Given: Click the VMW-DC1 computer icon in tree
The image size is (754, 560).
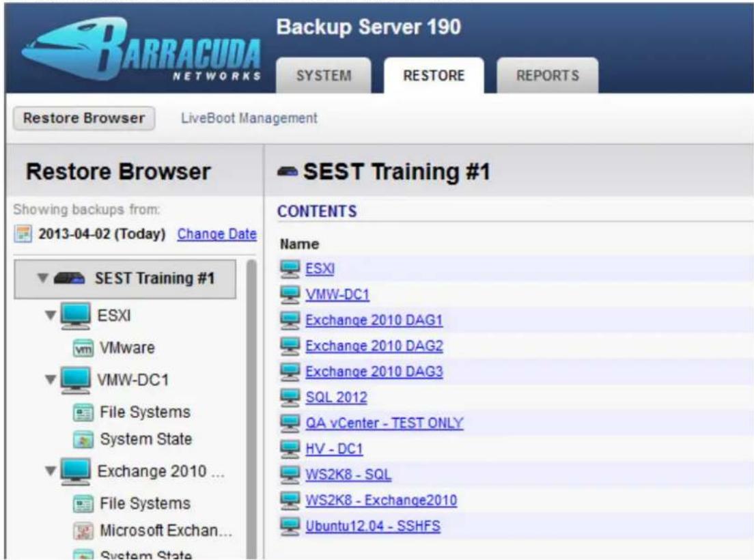Looking at the screenshot, I should [x=76, y=380].
